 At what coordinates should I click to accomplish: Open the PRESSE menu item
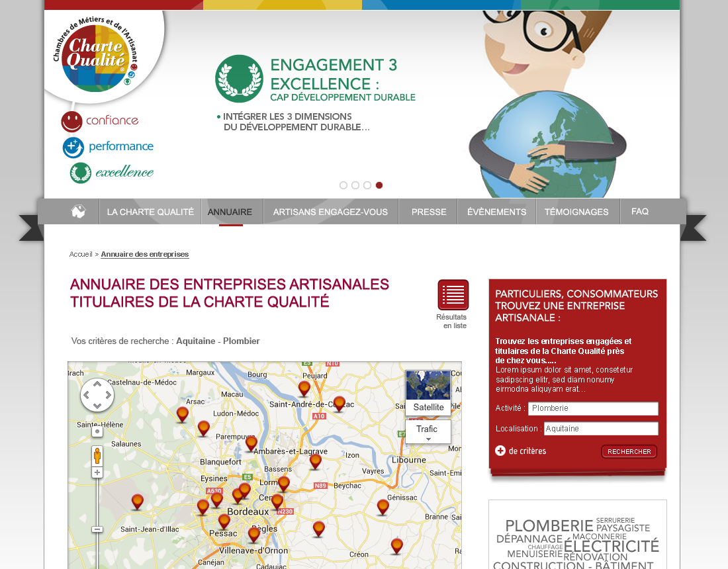click(429, 212)
